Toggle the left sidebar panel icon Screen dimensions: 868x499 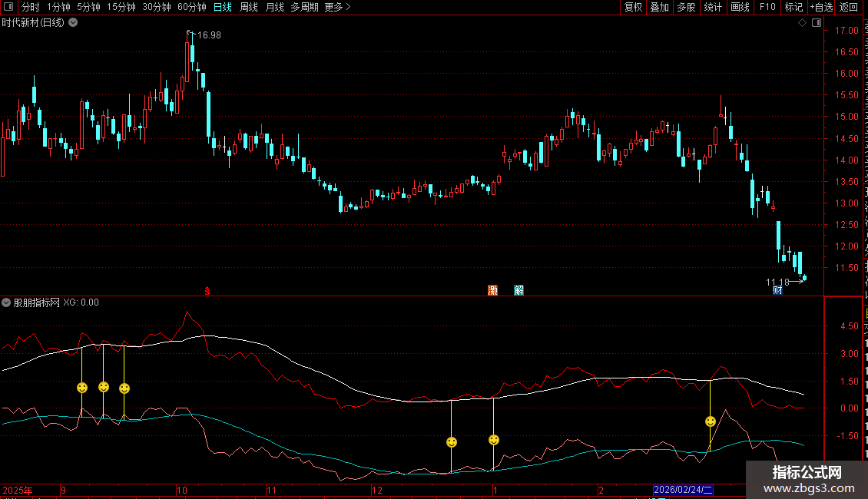(9, 8)
